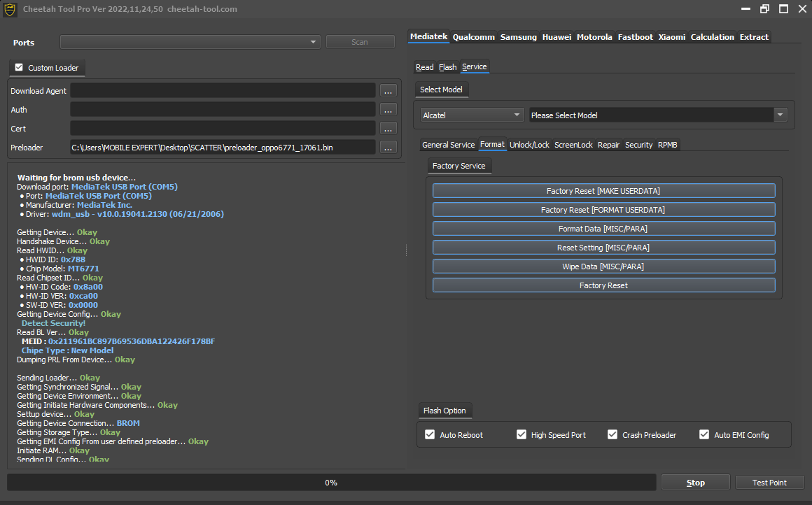Image resolution: width=812 pixels, height=505 pixels.
Task: Go to the Repair tab
Action: point(608,145)
